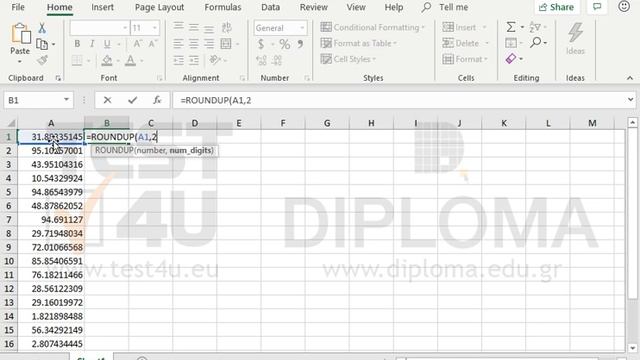This screenshot has width=640, height=360.
Task: Click the Borders icon
Action: pos(77,60)
